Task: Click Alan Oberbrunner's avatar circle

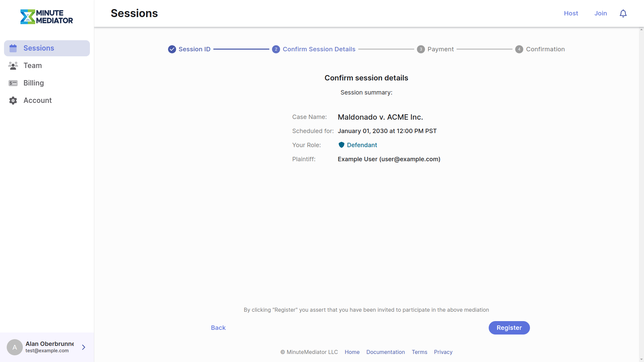Action: [15, 347]
